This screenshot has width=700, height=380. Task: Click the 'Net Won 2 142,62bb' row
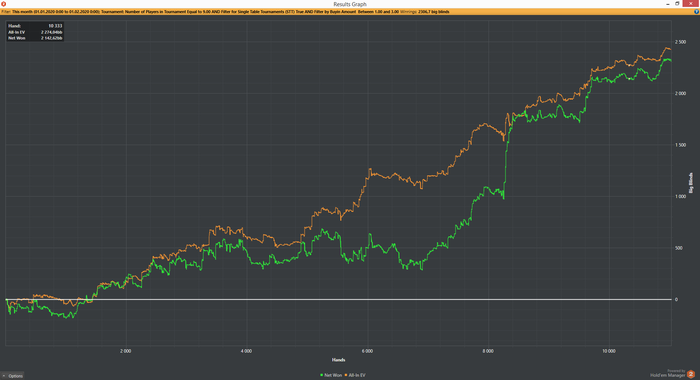35,38
